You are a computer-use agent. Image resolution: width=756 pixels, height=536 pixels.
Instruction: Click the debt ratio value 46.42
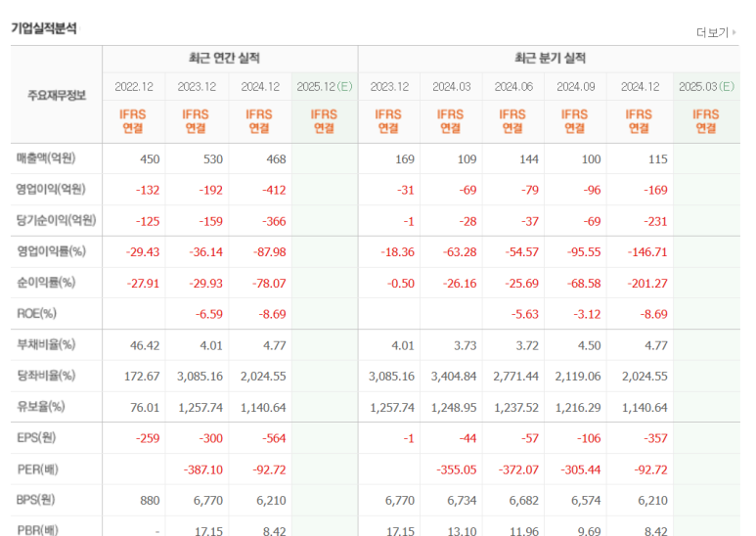(145, 345)
